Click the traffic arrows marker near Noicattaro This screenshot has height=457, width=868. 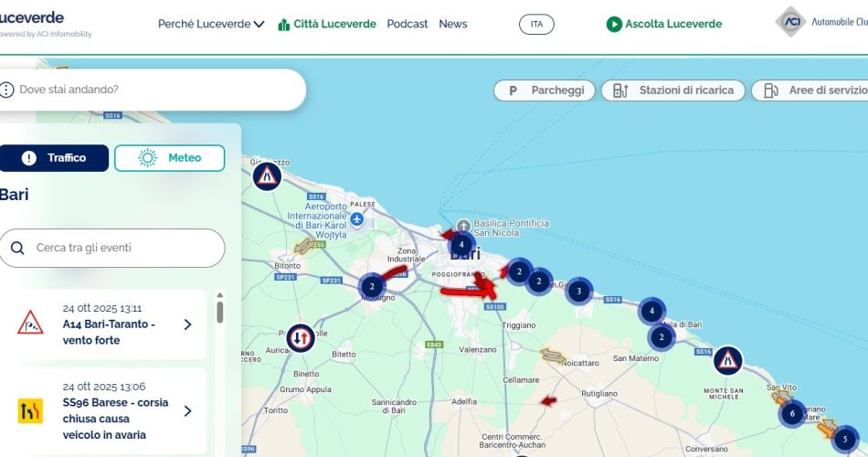pos(553,356)
